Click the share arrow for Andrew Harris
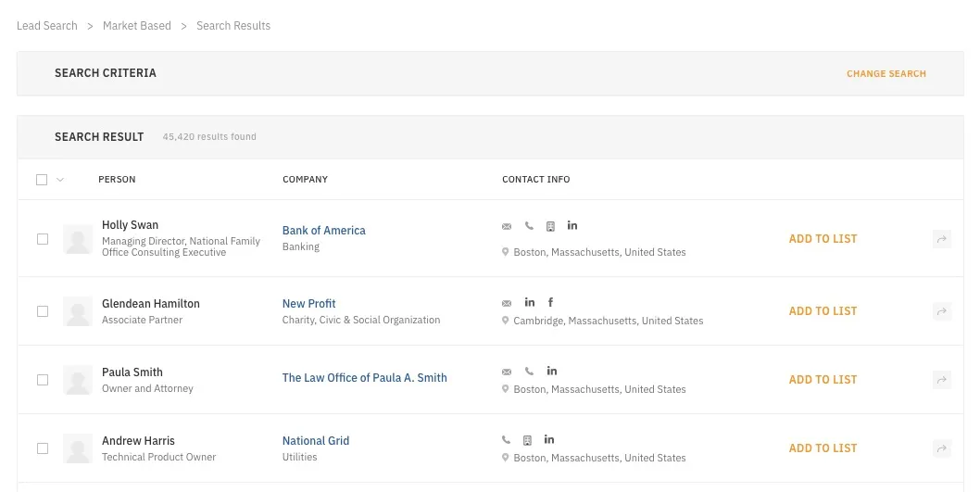The height and width of the screenshot is (492, 980). point(942,448)
